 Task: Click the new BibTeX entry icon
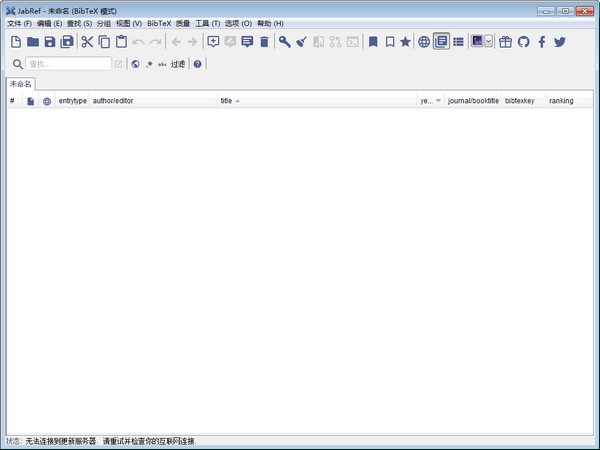point(212,42)
